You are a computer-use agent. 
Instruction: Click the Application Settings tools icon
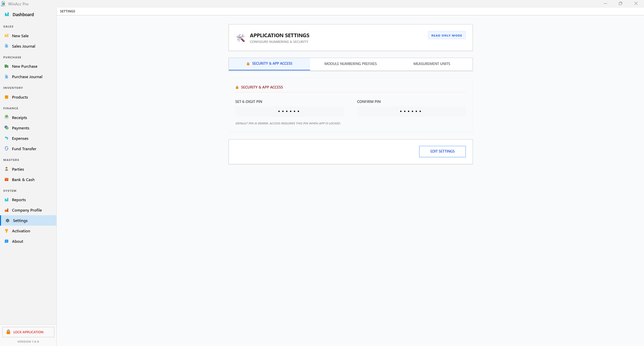(241, 38)
